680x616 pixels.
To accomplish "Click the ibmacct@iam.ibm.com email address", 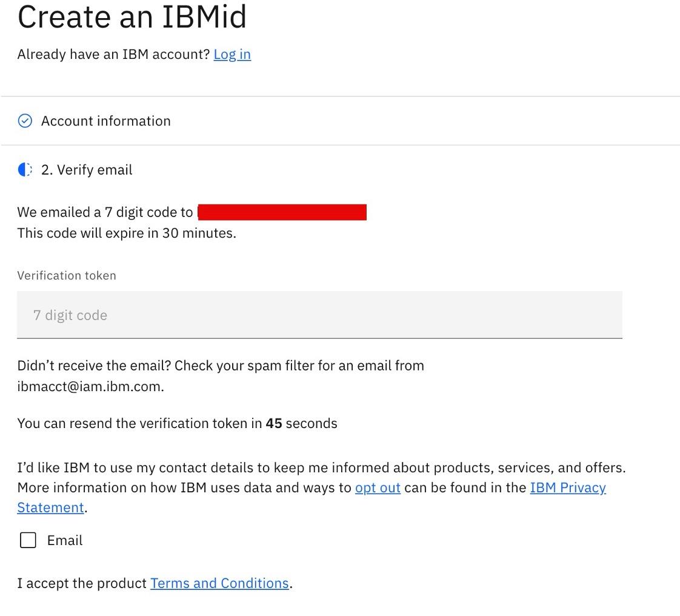I will click(89, 386).
